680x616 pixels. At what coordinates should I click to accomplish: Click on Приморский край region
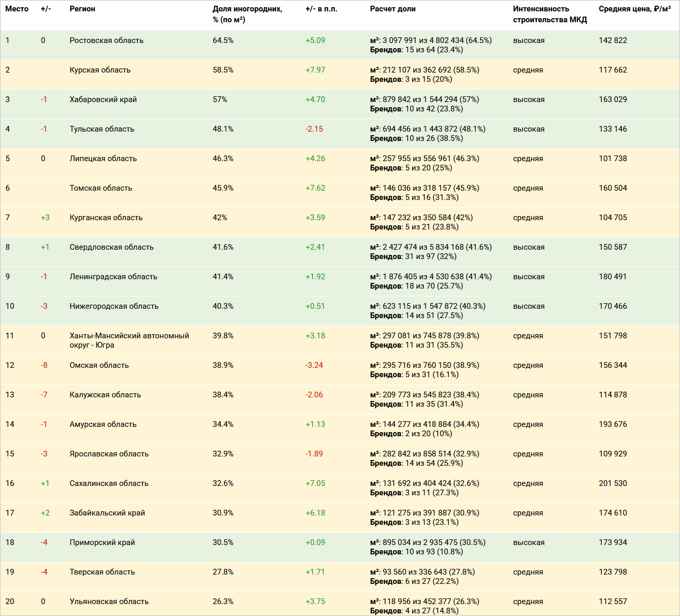(102, 542)
